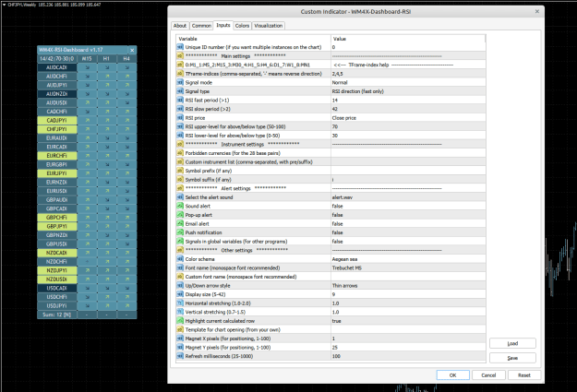Click the H4 column header in dashboard
This screenshot has width=577, height=392.
pos(126,58)
